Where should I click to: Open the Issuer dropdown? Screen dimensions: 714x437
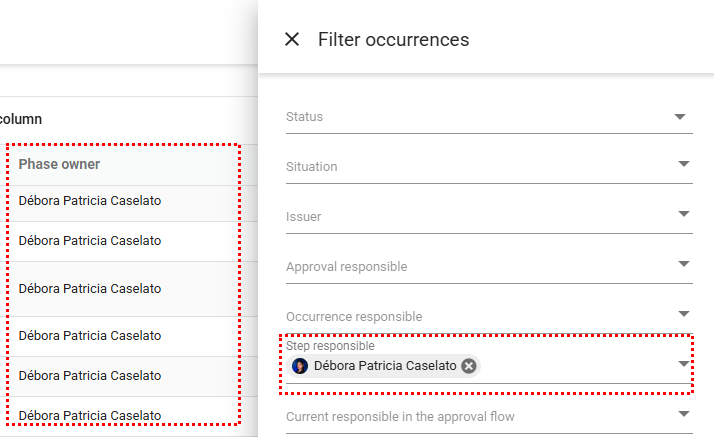tap(682, 214)
